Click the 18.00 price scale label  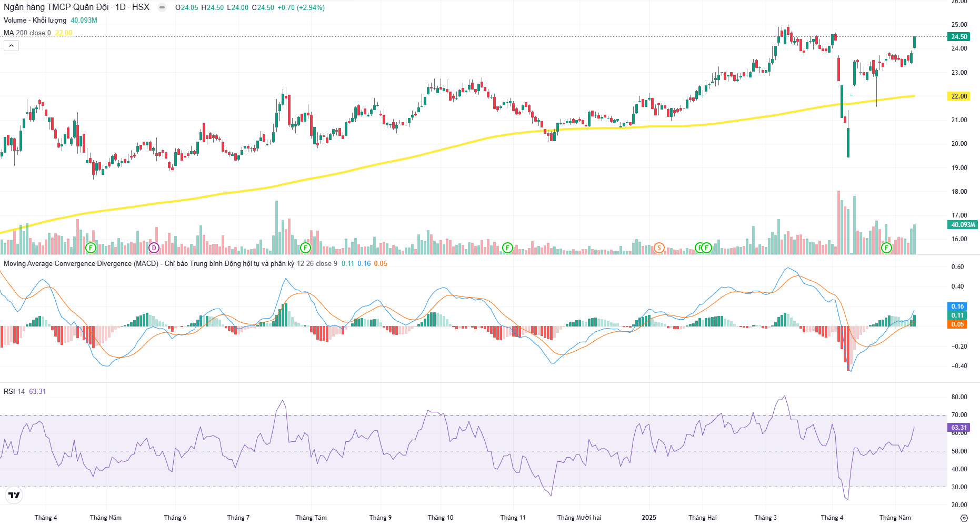pyautogui.click(x=959, y=192)
